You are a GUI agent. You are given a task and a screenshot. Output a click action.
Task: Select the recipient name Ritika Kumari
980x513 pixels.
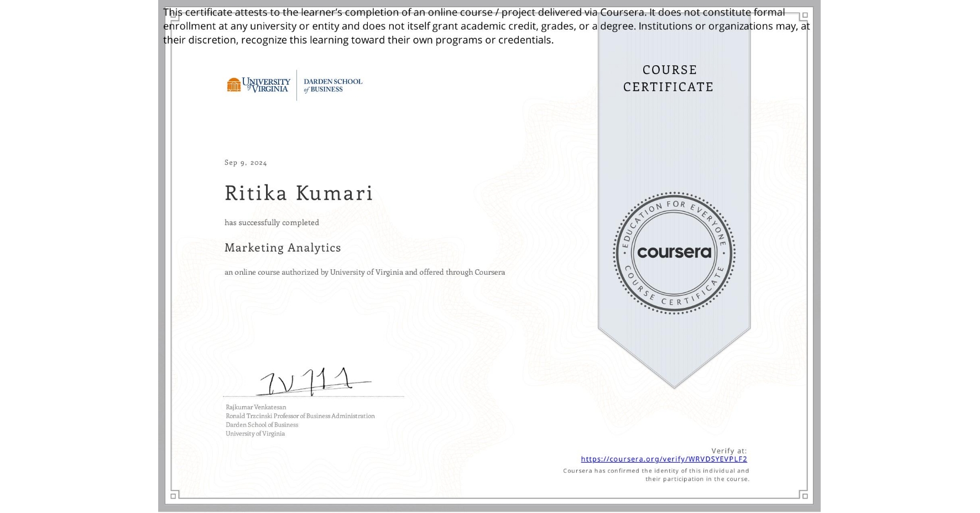coord(299,193)
